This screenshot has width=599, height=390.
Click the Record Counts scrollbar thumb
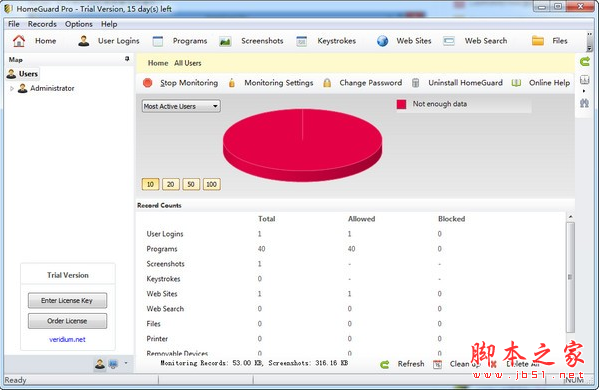coord(570,278)
